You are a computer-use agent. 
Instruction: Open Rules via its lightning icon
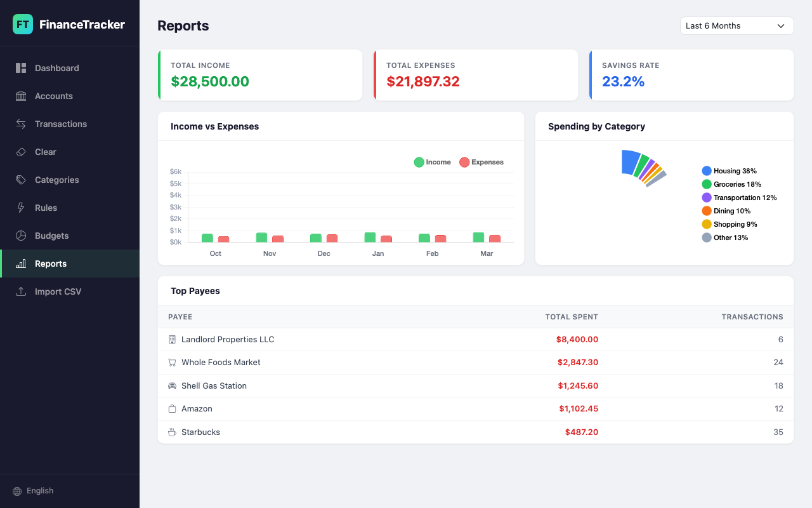point(21,208)
